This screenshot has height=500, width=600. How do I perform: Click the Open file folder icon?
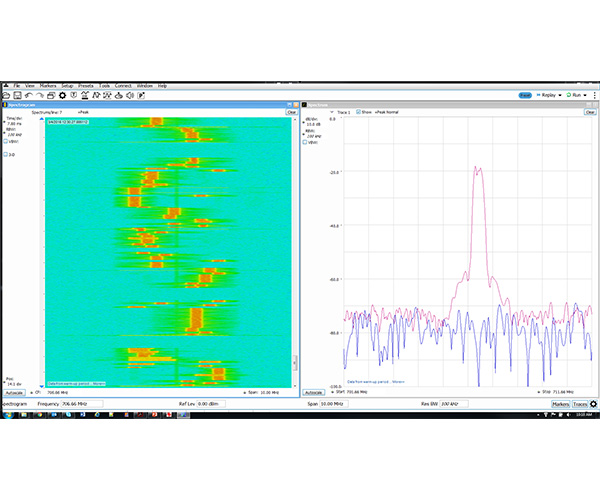(x=8, y=95)
